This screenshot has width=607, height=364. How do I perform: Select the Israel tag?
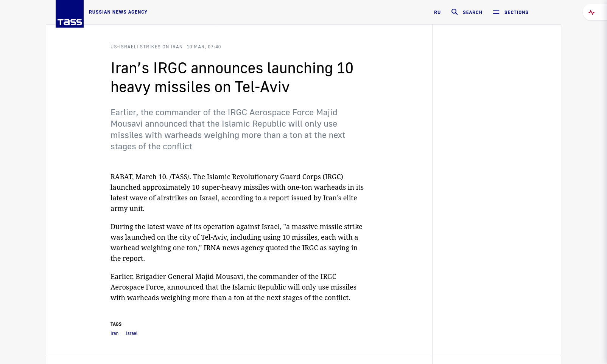coord(132,333)
